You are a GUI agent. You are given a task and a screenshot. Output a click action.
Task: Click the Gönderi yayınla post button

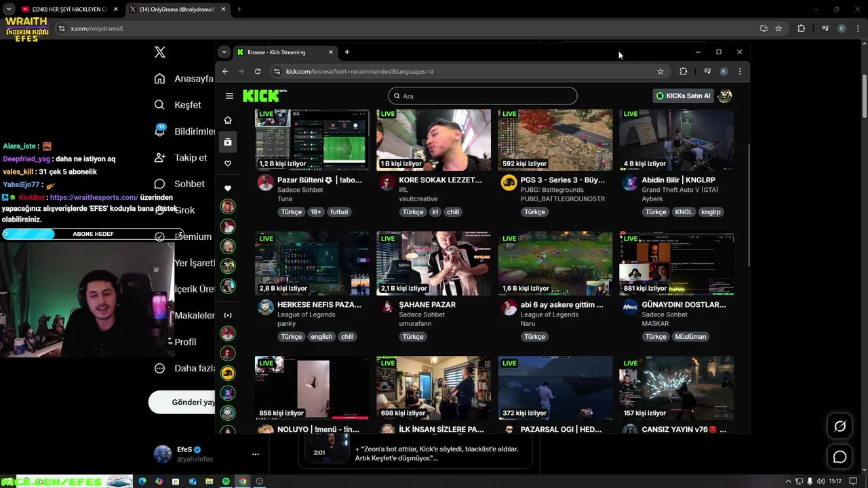182,402
